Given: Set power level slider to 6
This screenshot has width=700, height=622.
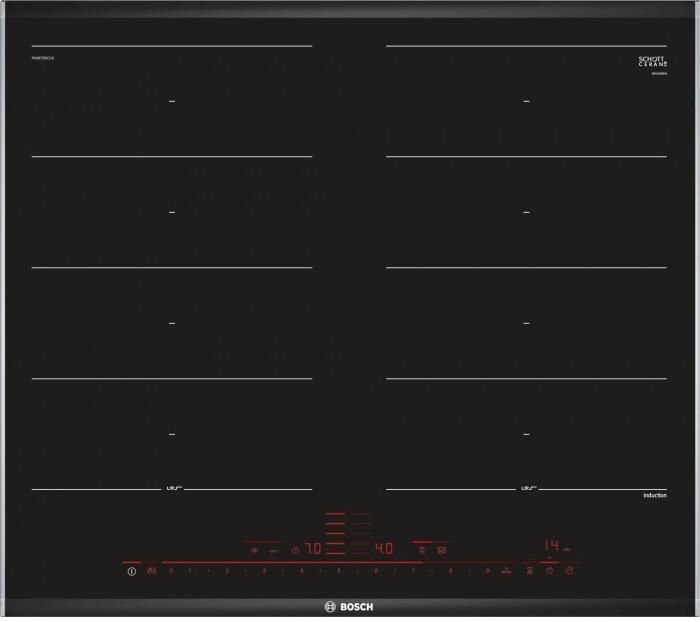Looking at the screenshot, I should 376,571.
